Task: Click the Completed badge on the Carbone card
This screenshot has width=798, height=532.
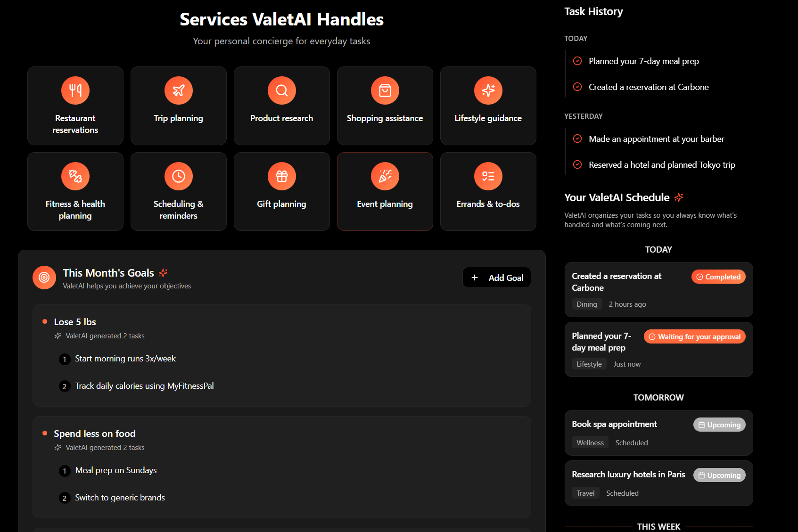Action: (718, 277)
